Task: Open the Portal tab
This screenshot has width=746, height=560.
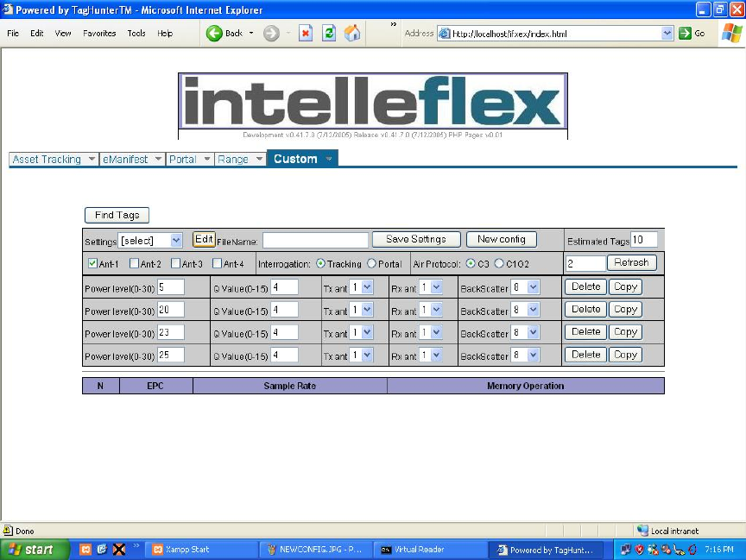Action: click(190, 160)
